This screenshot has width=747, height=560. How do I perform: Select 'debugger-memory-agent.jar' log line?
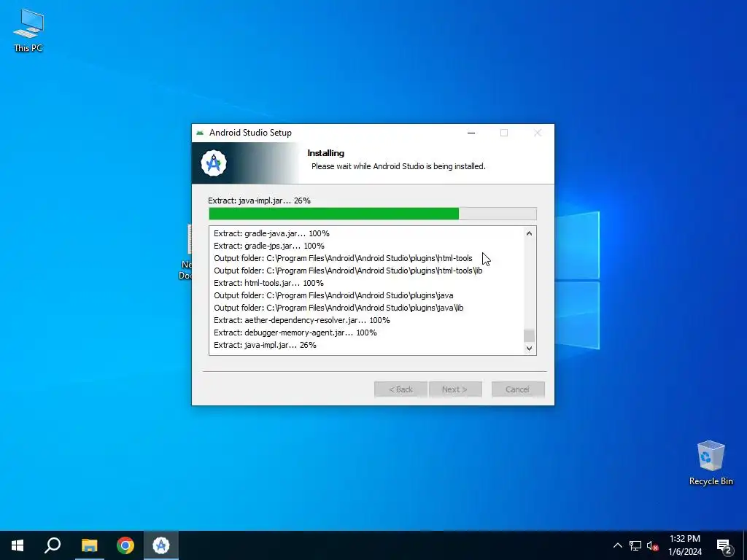295,332
